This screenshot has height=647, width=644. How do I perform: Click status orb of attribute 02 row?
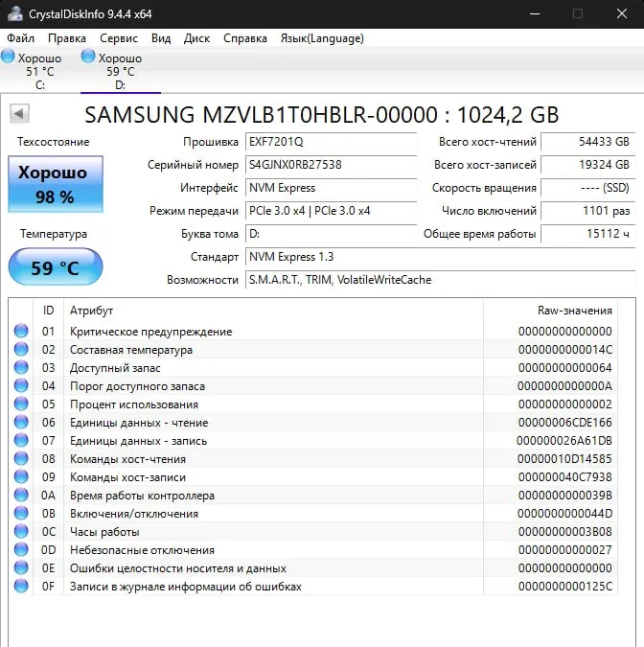21,349
